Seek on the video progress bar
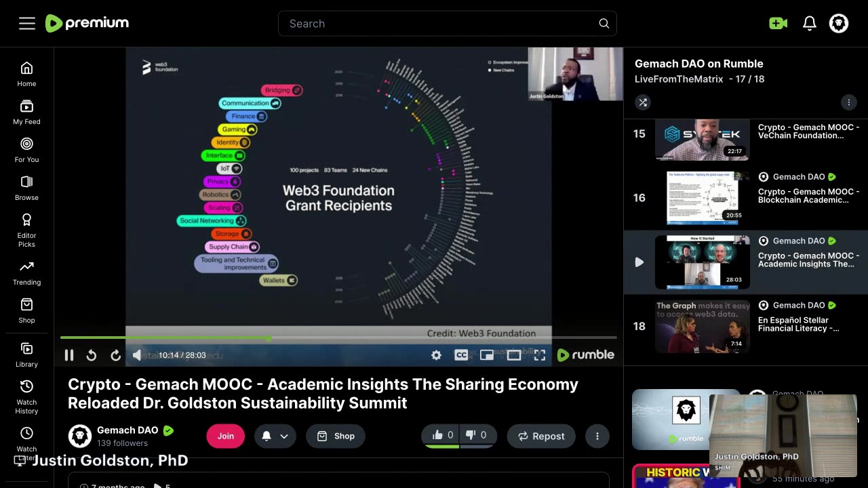This screenshot has height=488, width=868. click(x=338, y=338)
